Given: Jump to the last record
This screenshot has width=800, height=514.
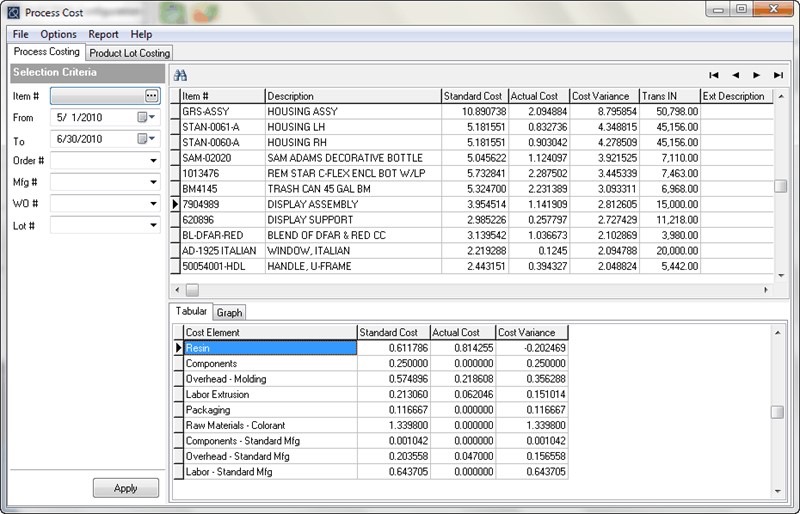Looking at the screenshot, I should [778, 75].
